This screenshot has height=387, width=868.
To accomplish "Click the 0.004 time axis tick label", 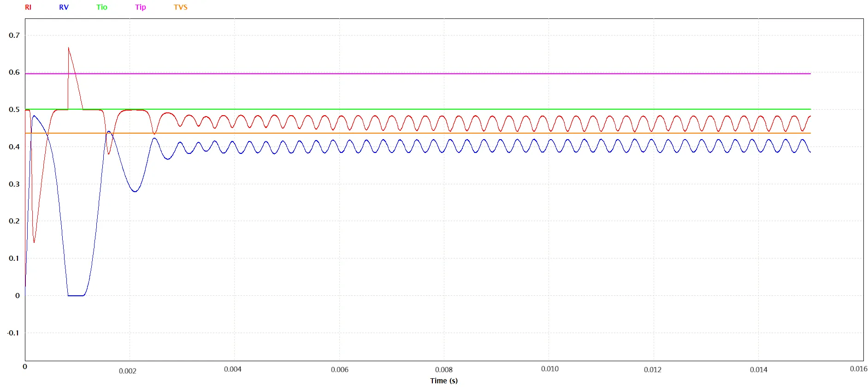I will tap(233, 369).
